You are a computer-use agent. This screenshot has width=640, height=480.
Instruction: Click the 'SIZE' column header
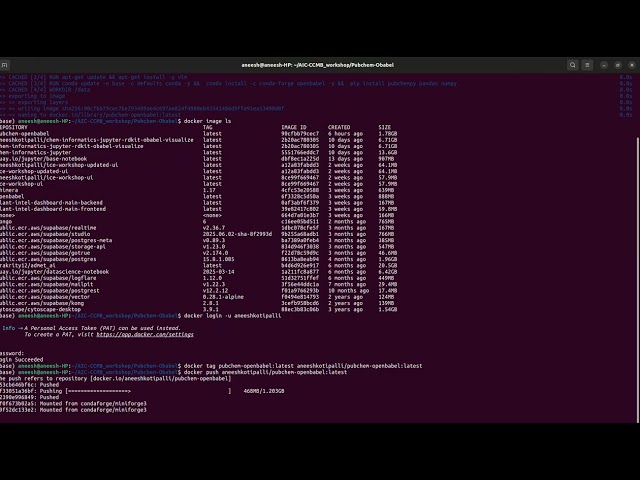pyautogui.click(x=384, y=127)
